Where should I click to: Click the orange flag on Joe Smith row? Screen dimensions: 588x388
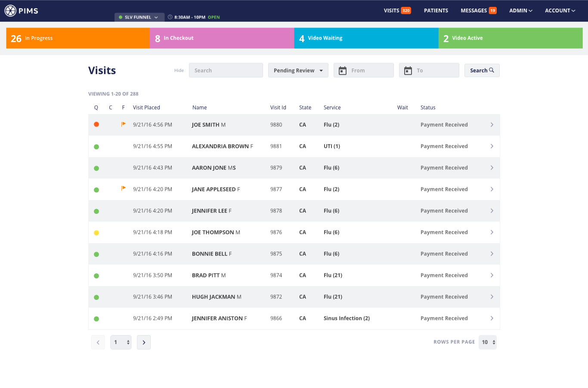tap(124, 124)
